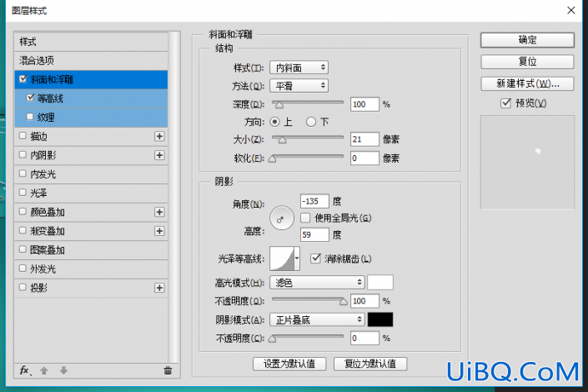
Task: Add another 颜色叠加 effect with plus icon
Action: point(159,212)
